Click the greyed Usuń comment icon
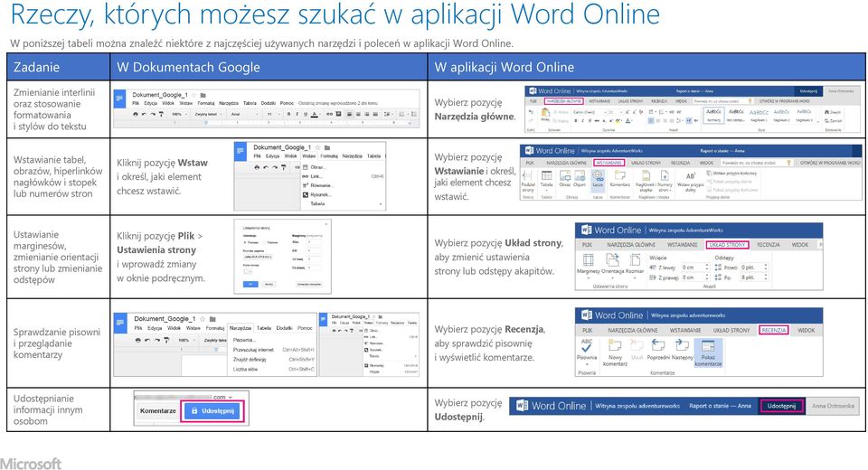The image size is (868, 470). [637, 346]
